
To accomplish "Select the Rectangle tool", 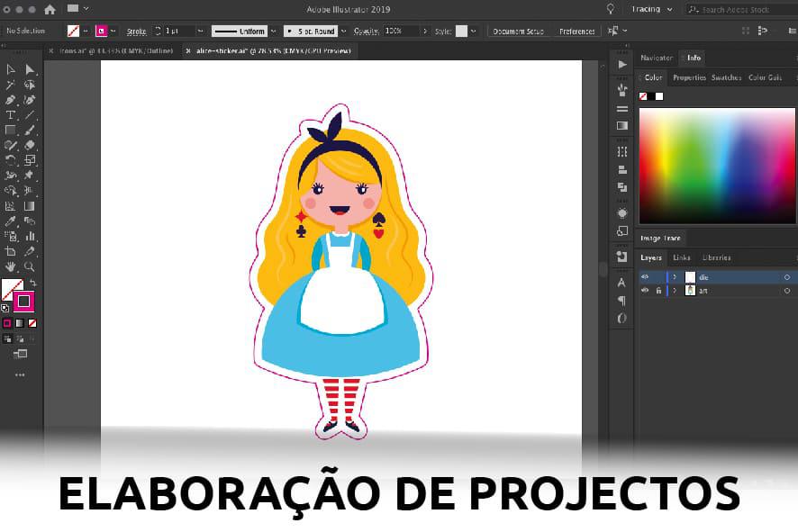I will 11,131.
